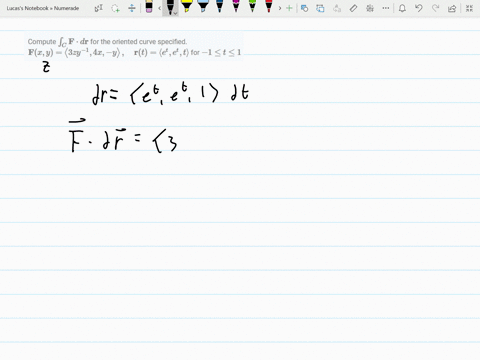Open black pen options dropdown chevron

pyautogui.click(x=176, y=13)
